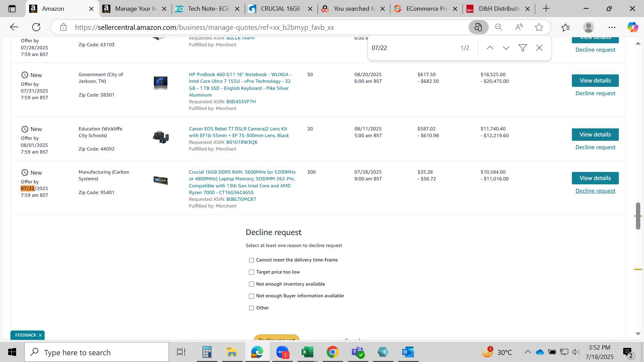644x362 pixels.
Task: Open the Windows Start menu
Action: tap(12, 352)
